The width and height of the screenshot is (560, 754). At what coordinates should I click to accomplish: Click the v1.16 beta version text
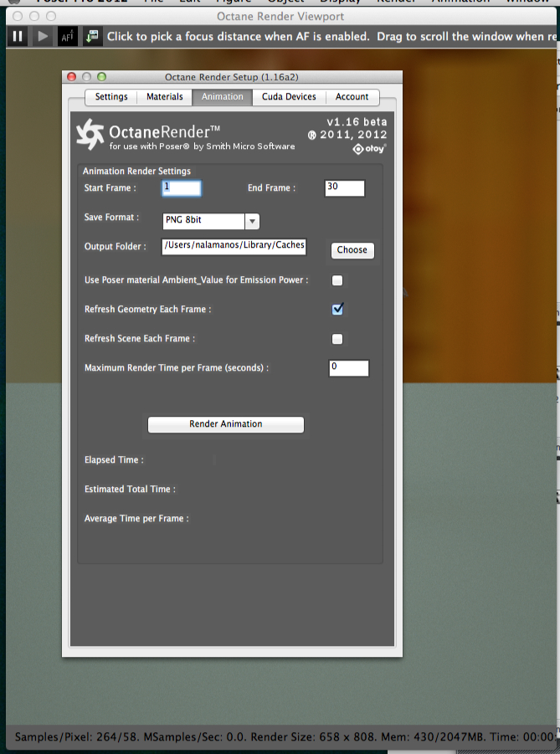coord(357,122)
